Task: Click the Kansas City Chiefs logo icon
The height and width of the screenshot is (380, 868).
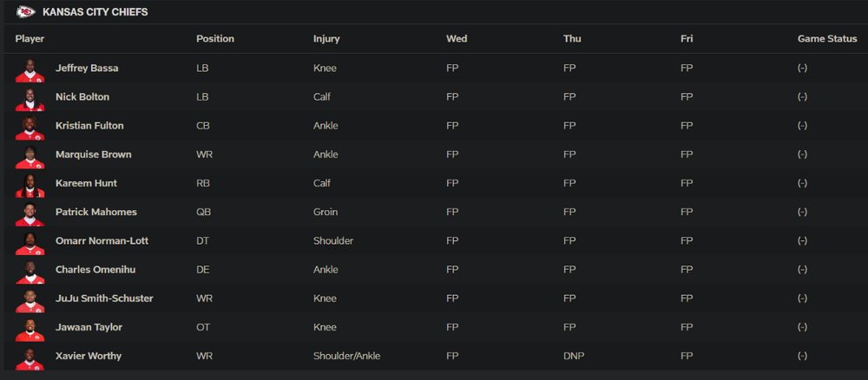Action: pos(25,12)
